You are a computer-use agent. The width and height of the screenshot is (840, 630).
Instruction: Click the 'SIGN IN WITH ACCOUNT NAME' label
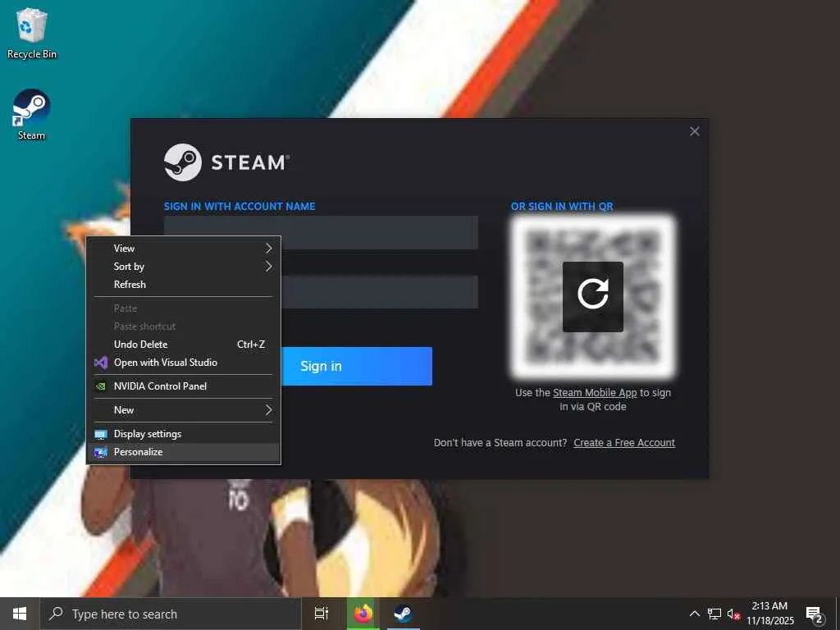point(240,206)
